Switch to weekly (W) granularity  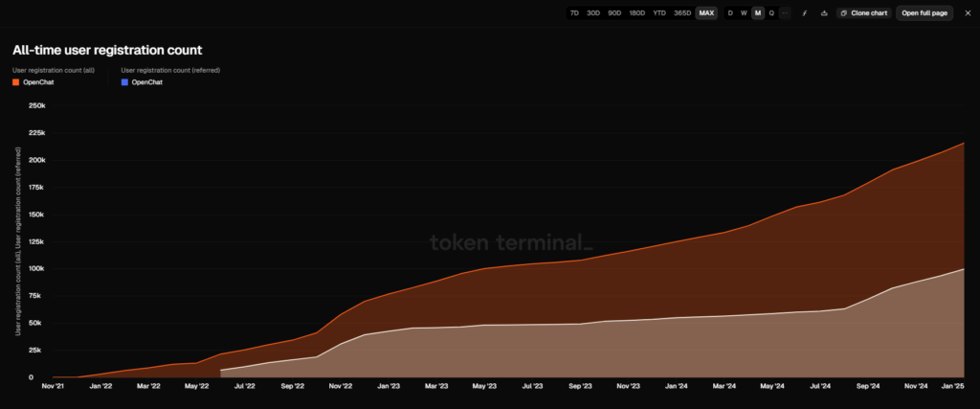[x=744, y=13]
